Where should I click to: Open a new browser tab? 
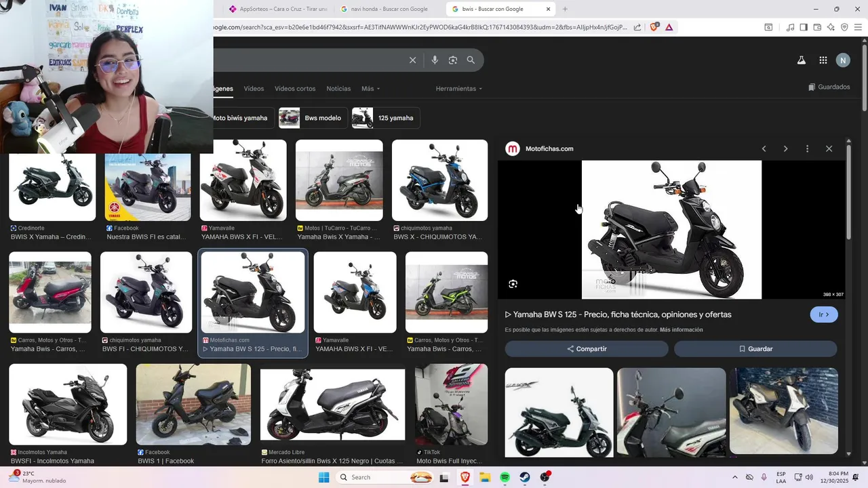point(565,9)
